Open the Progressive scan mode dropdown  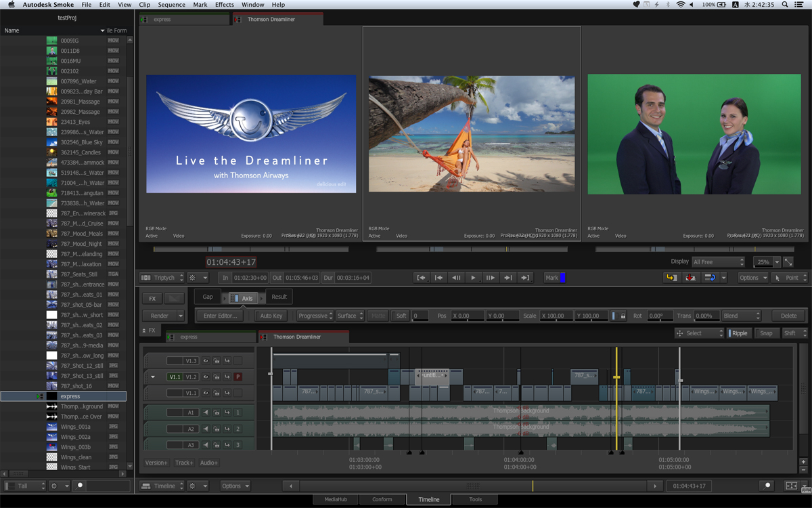315,316
